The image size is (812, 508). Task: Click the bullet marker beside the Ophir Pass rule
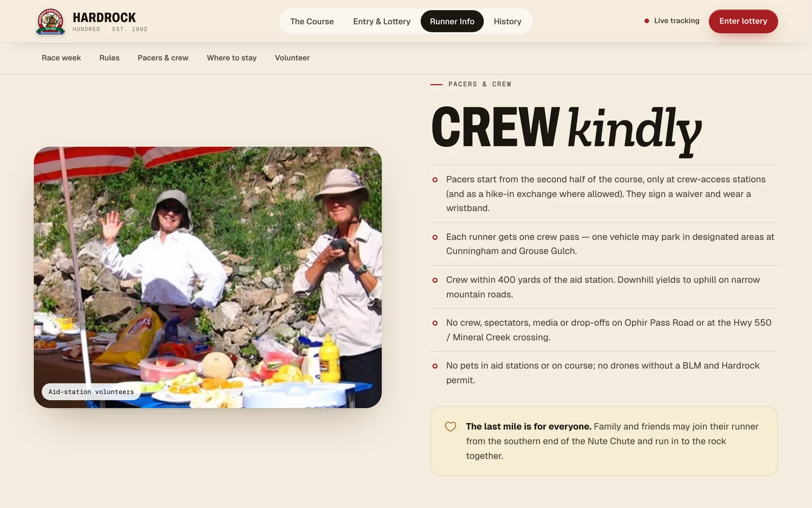coord(435,323)
